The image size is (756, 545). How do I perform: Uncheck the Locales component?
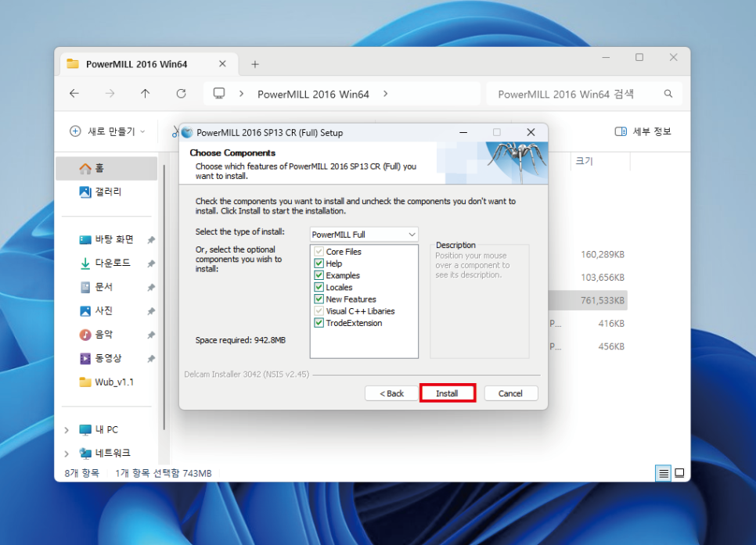[x=319, y=287]
